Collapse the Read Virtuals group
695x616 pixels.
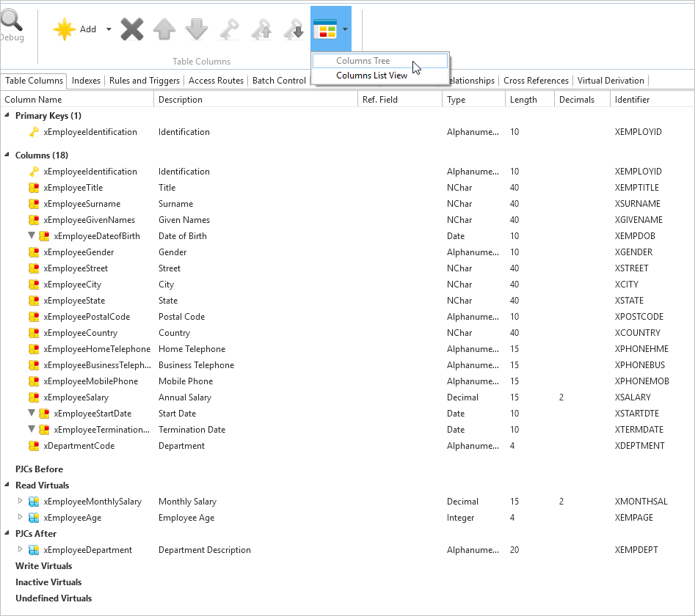[7, 485]
